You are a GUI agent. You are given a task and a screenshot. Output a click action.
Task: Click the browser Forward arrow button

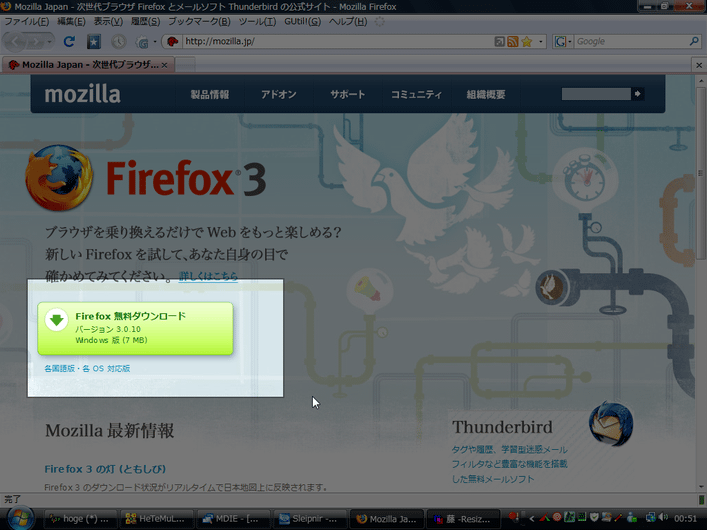click(x=35, y=41)
